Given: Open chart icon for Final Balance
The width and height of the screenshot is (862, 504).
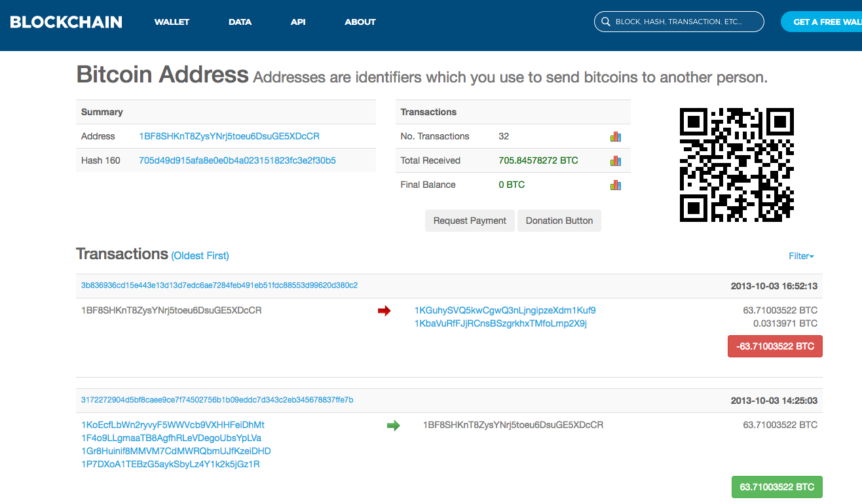Looking at the screenshot, I should click(x=615, y=185).
